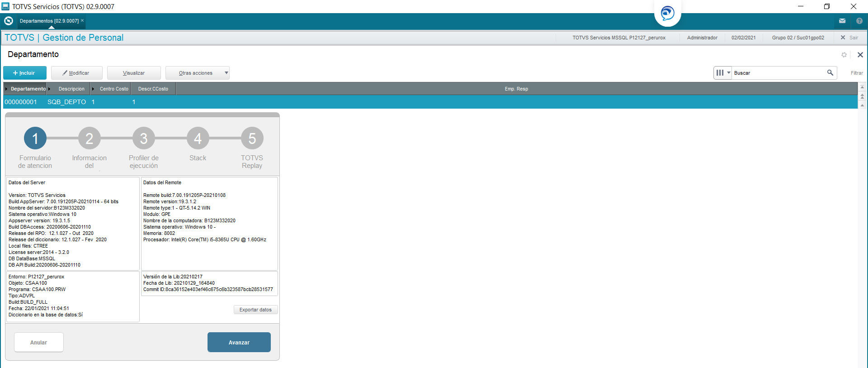Go to step 4 Stack
The height and width of the screenshot is (368, 868).
tap(198, 139)
